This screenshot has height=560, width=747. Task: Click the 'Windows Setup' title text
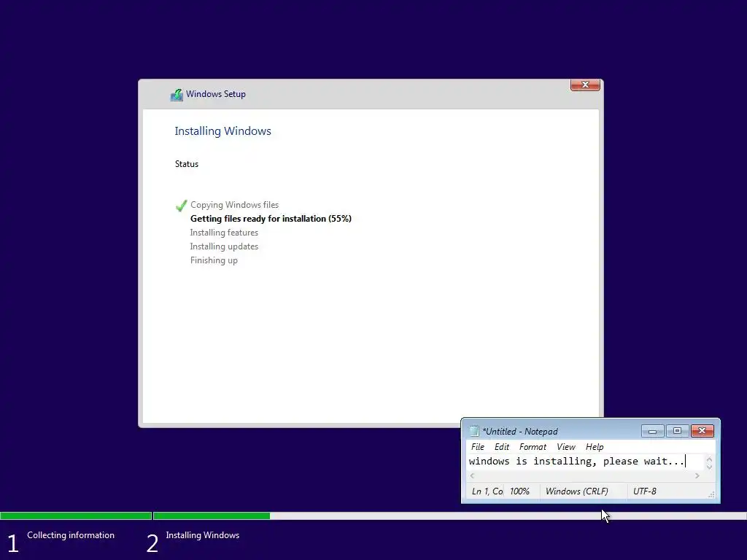216,94
